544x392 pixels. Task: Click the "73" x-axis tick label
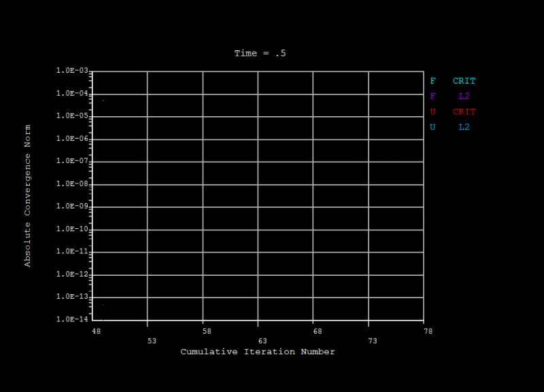coord(373,341)
